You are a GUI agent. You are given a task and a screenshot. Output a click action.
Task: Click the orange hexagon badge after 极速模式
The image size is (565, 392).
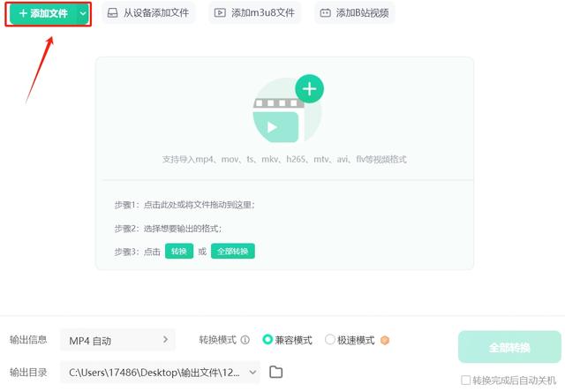385,340
